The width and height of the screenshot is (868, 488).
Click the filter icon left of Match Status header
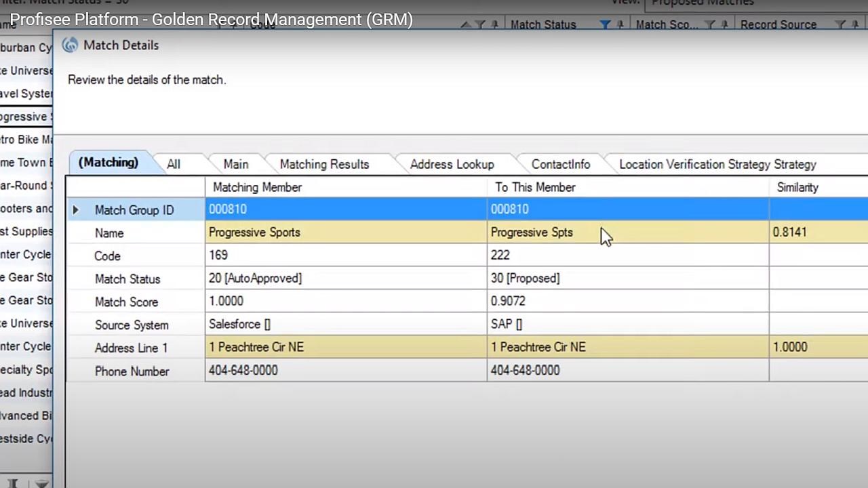click(480, 25)
